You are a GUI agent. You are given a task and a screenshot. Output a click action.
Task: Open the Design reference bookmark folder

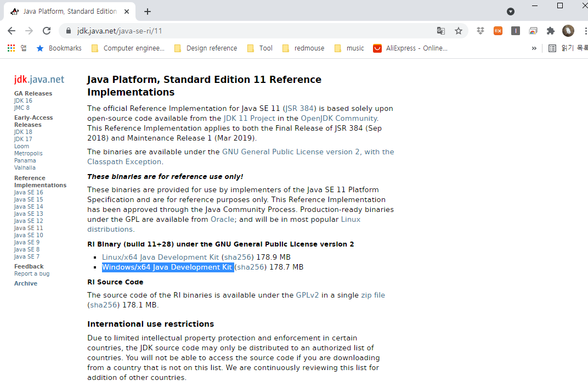[x=206, y=48]
